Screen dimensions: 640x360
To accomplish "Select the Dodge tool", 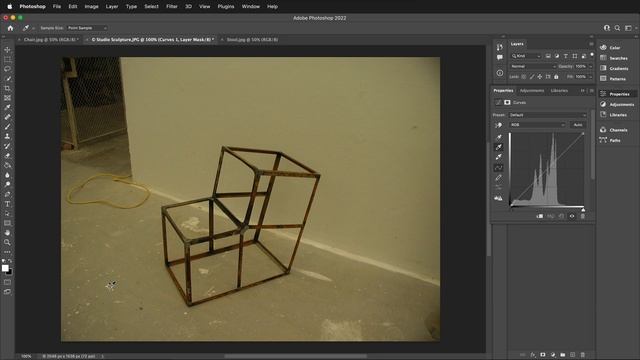I will pyautogui.click(x=7, y=184).
